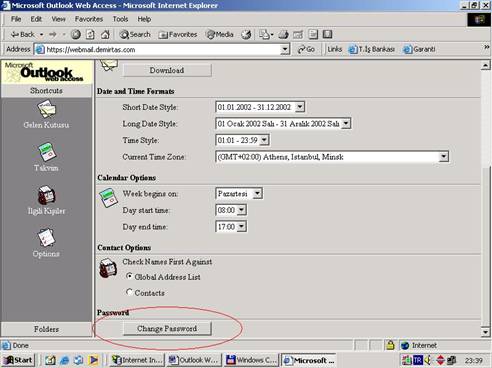Stop page loading with Stop icon
This screenshot has width=492, height=368.
[76, 34]
